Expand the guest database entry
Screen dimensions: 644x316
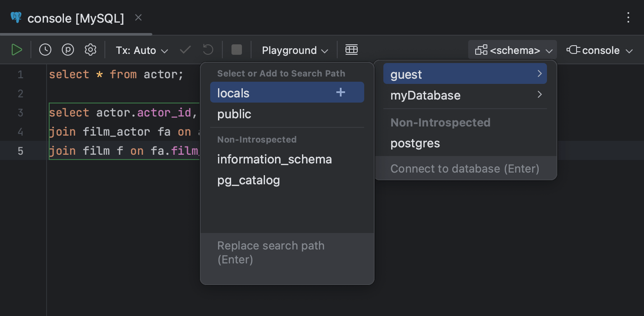(x=540, y=74)
